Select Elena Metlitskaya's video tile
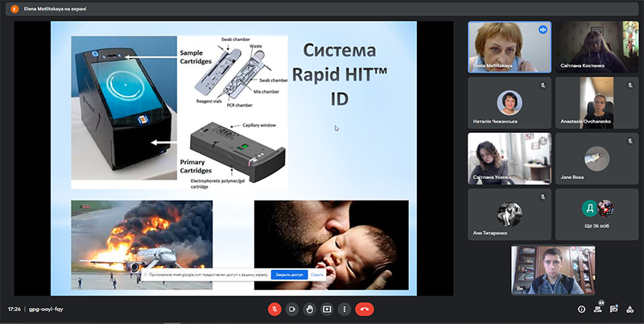The image size is (644, 324). (x=510, y=47)
